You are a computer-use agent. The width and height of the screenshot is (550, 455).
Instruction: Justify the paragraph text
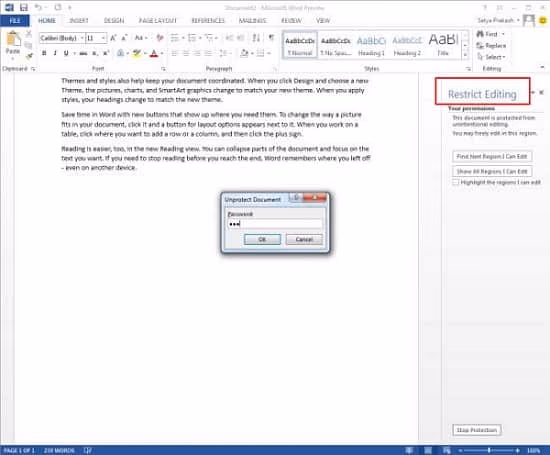tap(208, 53)
